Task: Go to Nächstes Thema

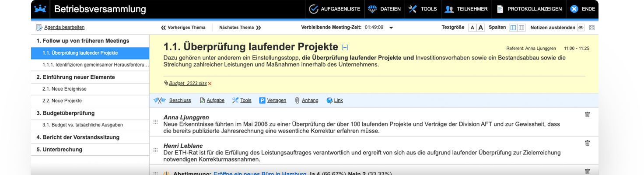Action: pos(240,28)
